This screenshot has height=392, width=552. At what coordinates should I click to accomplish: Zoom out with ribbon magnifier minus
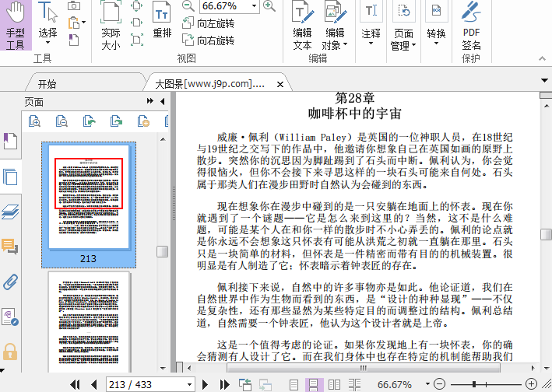click(188, 6)
